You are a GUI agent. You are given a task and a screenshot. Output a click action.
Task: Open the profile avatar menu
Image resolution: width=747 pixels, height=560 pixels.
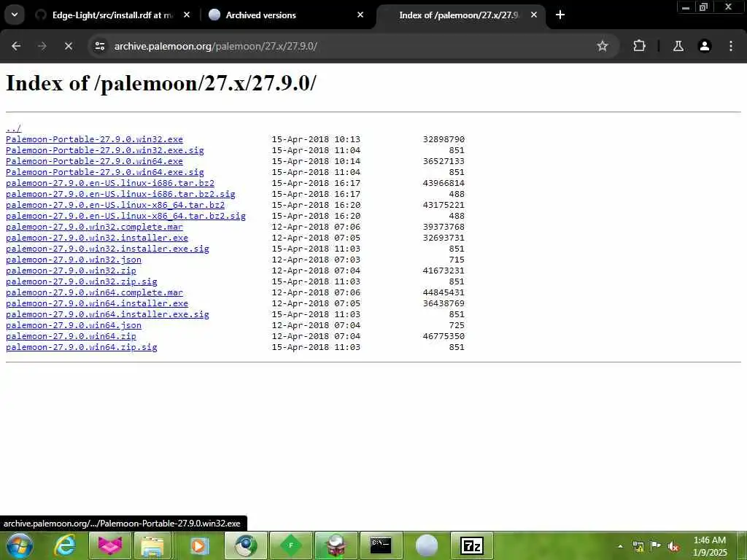click(704, 46)
